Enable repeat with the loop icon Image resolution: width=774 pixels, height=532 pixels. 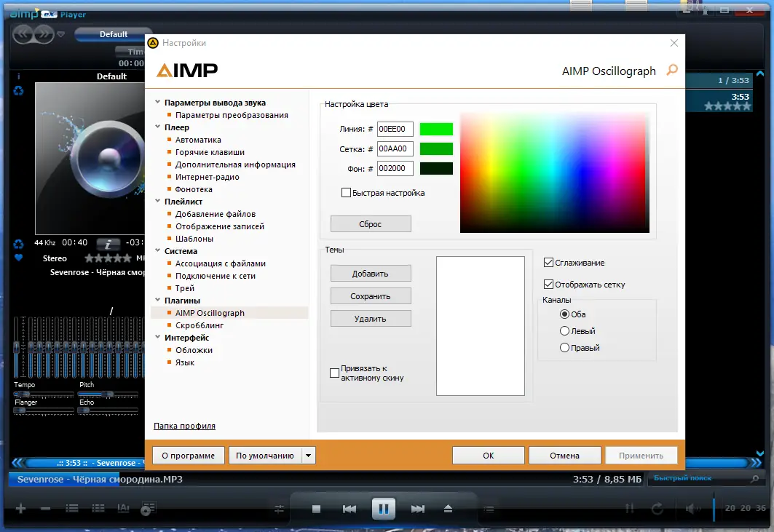(x=656, y=508)
